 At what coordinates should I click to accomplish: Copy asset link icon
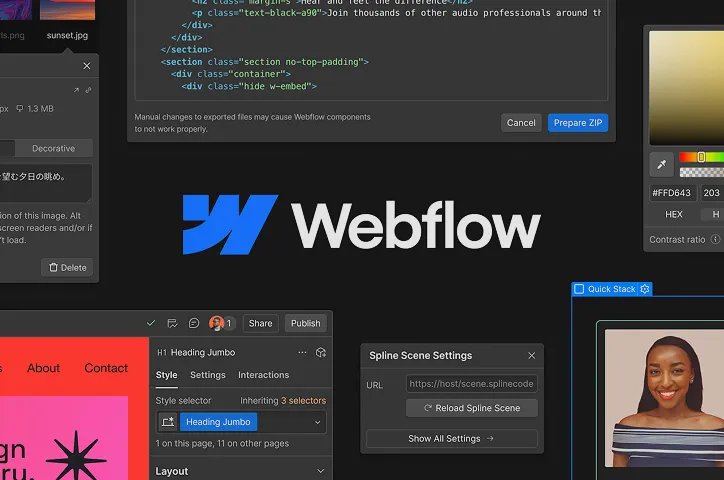point(88,90)
